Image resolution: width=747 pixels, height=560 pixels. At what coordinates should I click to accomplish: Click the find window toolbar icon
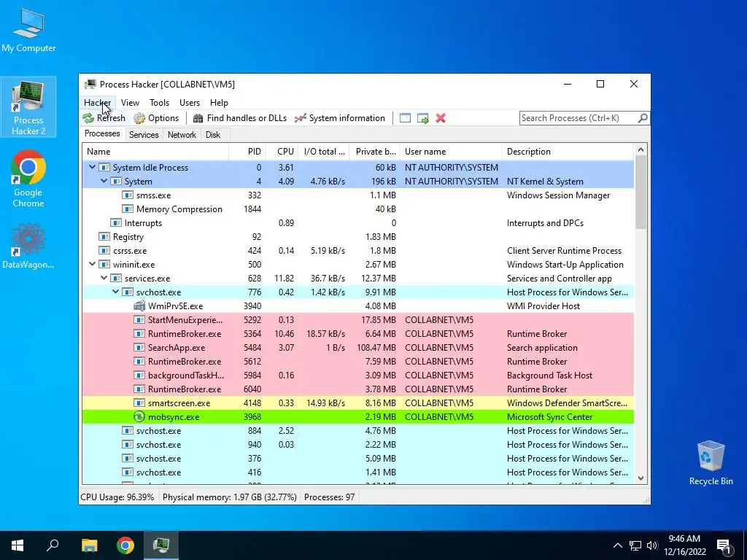click(405, 118)
